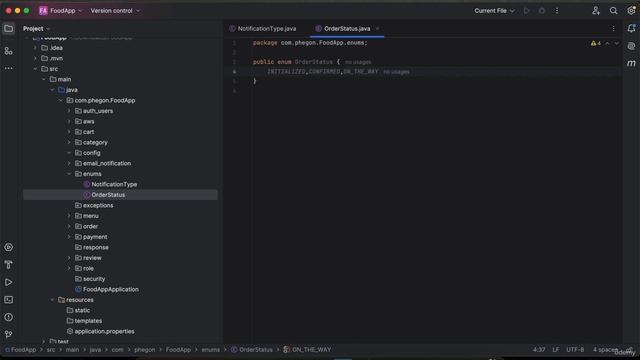This screenshot has width=640, height=360.
Task: Open the Notifications bell icon
Action: pos(631,29)
